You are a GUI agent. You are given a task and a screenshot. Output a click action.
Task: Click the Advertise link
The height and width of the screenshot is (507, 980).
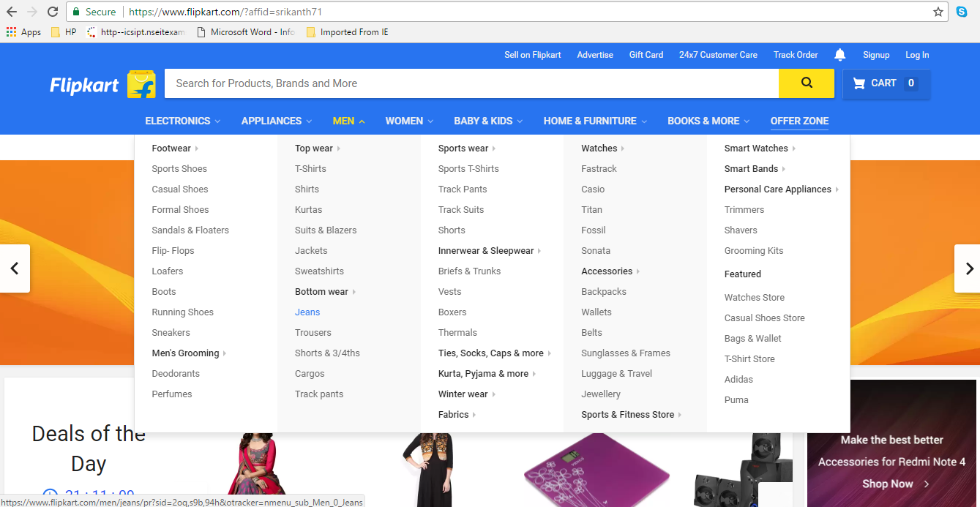595,55
